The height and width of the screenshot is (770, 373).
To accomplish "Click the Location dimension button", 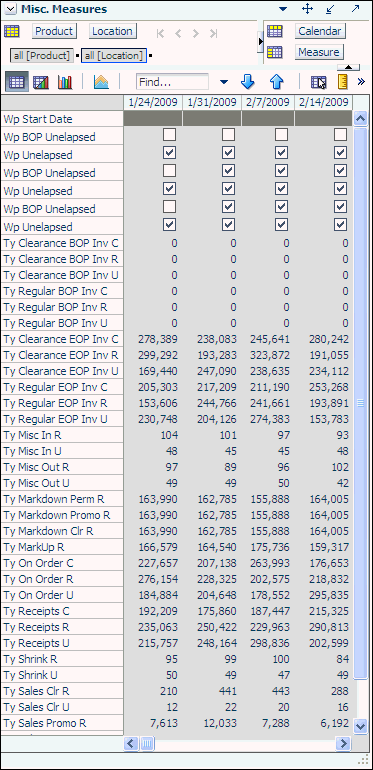I will click(x=112, y=31).
